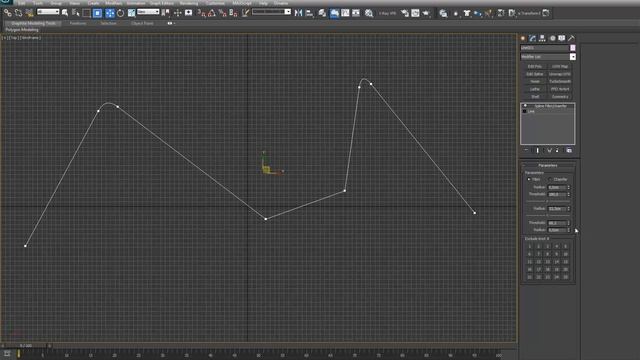Toggle Spinner Snap on the toolbar
Screen dimensions: 640x360
coord(233,13)
